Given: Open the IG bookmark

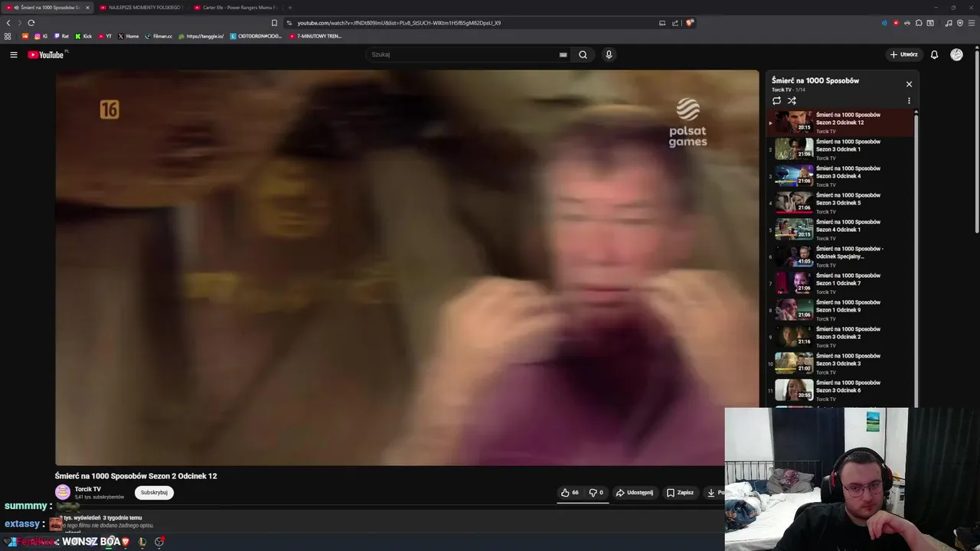Looking at the screenshot, I should (x=41, y=36).
